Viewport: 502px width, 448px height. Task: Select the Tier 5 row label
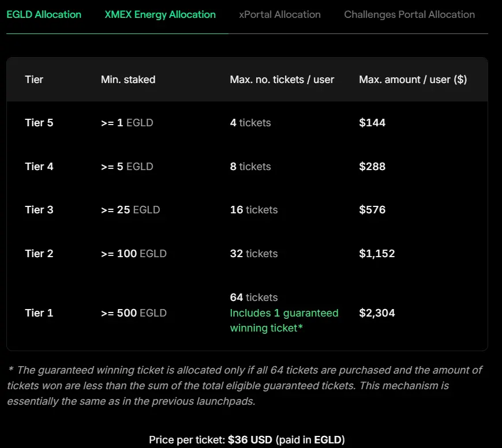(x=39, y=123)
